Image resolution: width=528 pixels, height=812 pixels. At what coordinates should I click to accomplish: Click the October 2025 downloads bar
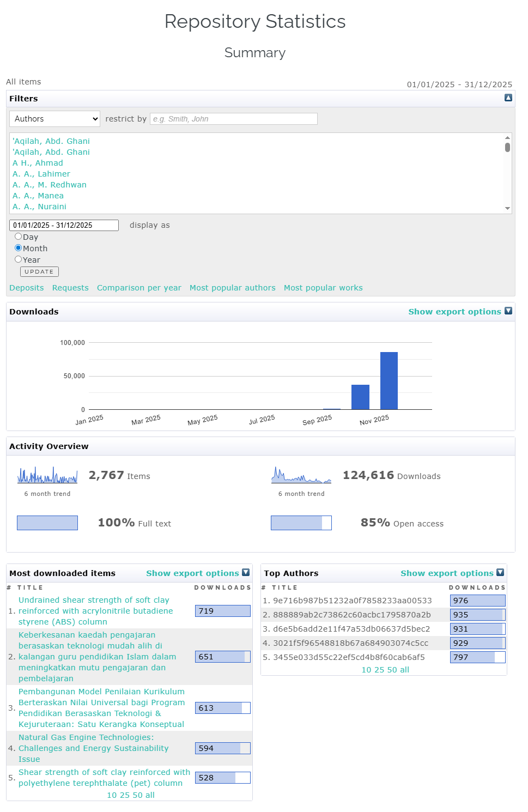(x=360, y=397)
